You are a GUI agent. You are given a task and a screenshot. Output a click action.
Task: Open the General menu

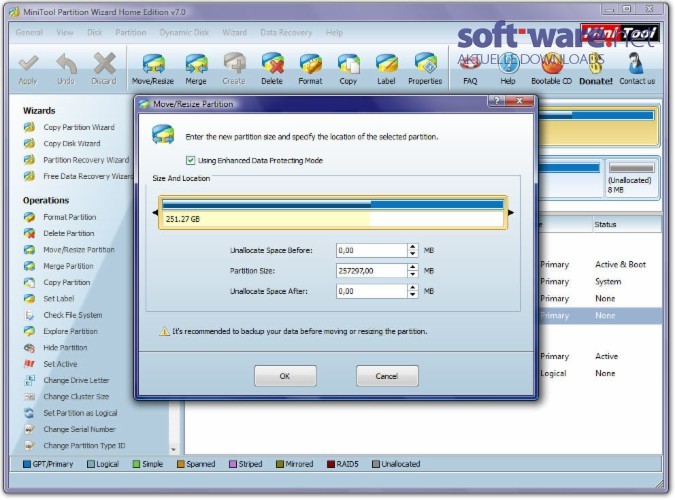29,33
